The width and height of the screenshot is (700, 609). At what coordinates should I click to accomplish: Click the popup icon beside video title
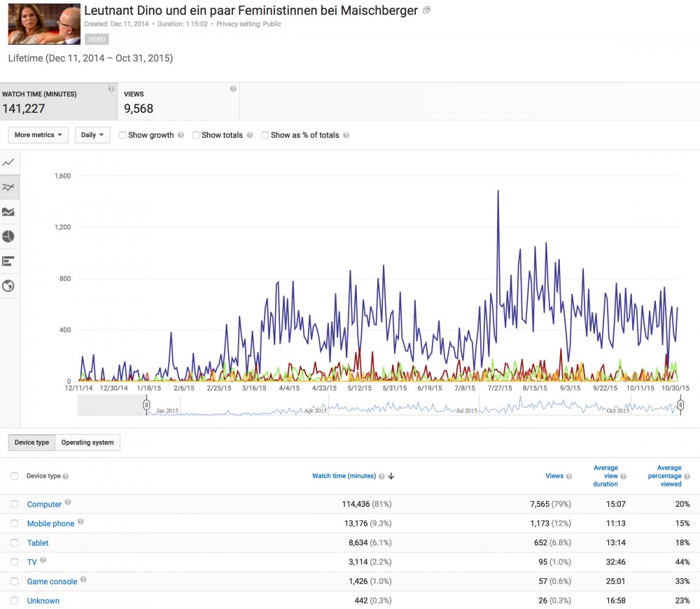click(427, 10)
